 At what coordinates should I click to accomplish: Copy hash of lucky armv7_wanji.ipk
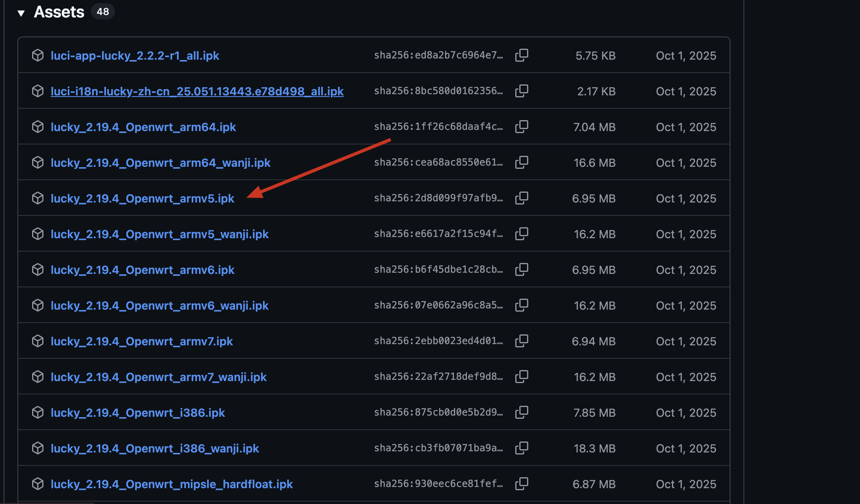click(x=522, y=377)
